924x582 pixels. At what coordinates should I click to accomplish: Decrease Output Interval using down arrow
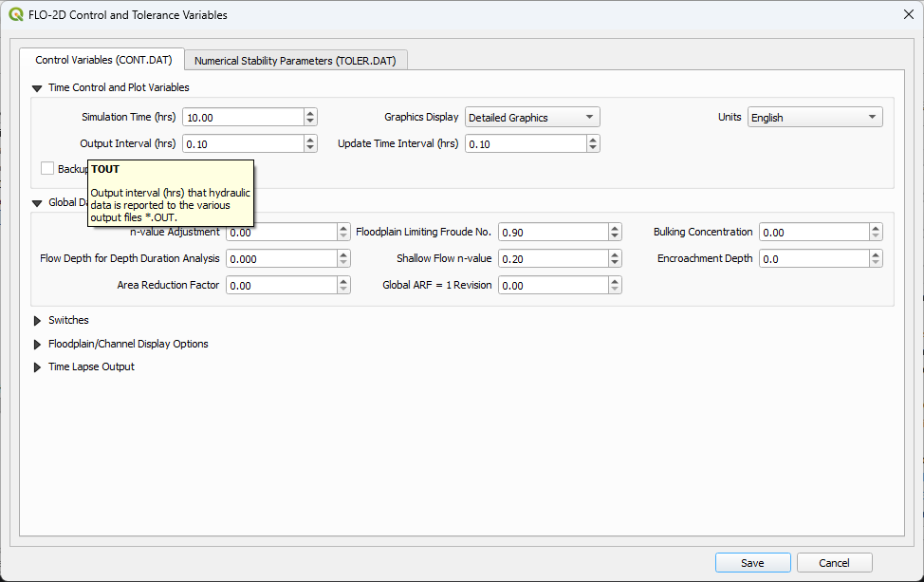click(x=310, y=148)
